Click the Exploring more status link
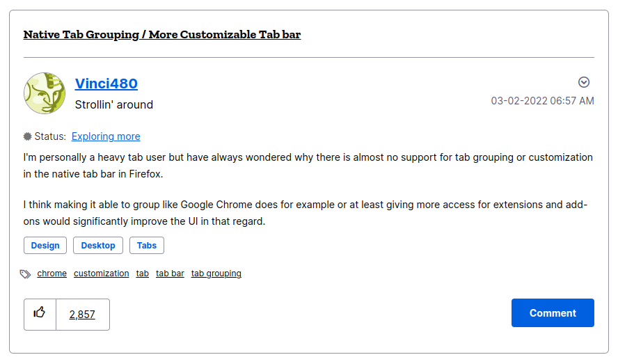 106,136
